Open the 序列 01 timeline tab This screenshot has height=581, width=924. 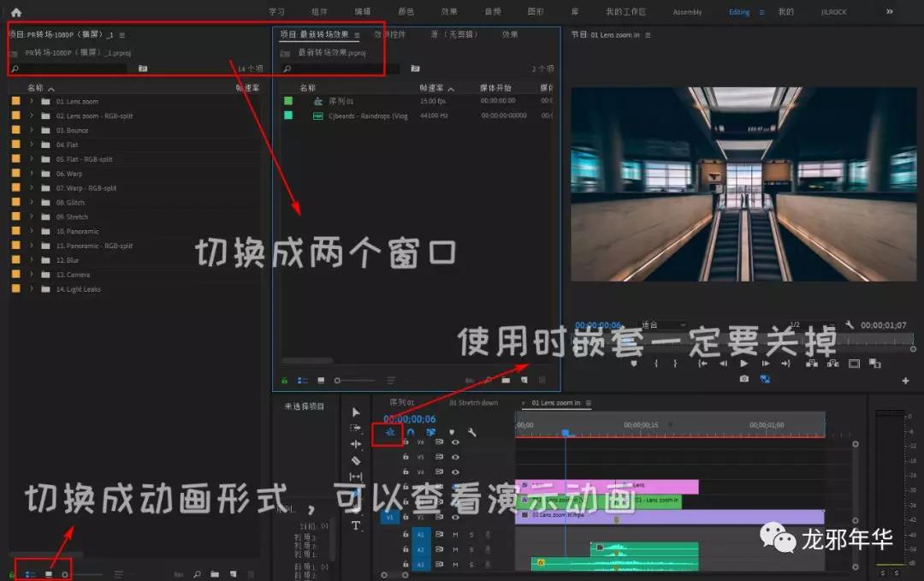(402, 403)
